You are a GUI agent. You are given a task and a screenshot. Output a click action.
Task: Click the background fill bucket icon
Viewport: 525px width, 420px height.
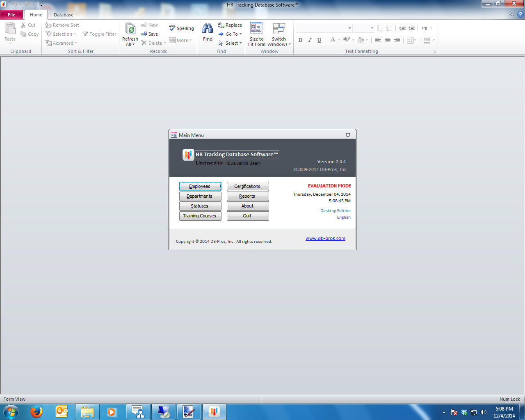[361, 40]
